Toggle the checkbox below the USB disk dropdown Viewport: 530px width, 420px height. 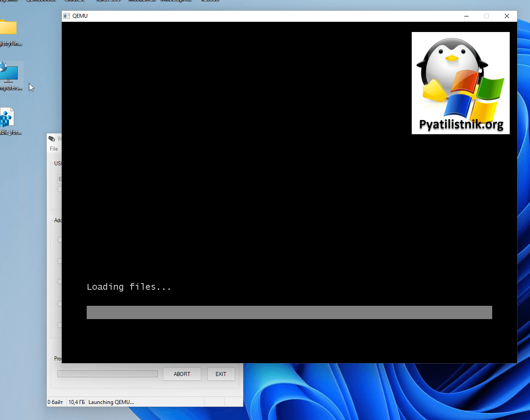click(x=60, y=189)
